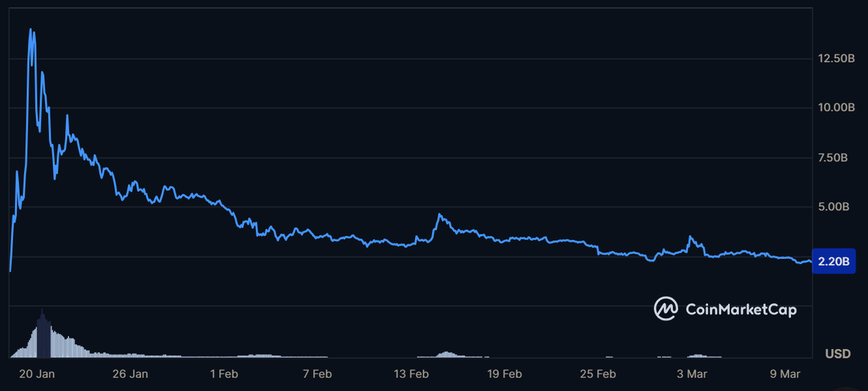
Task: Click the 5.00B axis label
Action: (x=834, y=207)
